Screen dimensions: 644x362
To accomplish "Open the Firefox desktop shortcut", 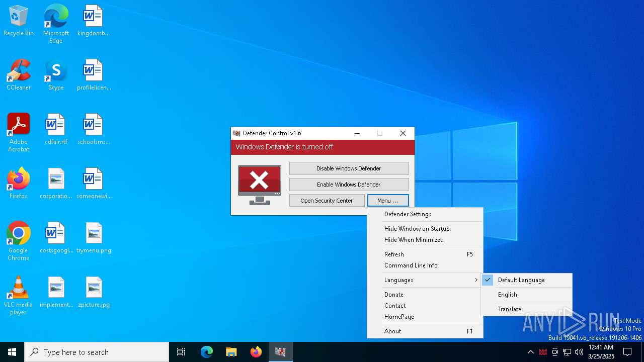I will (19, 184).
